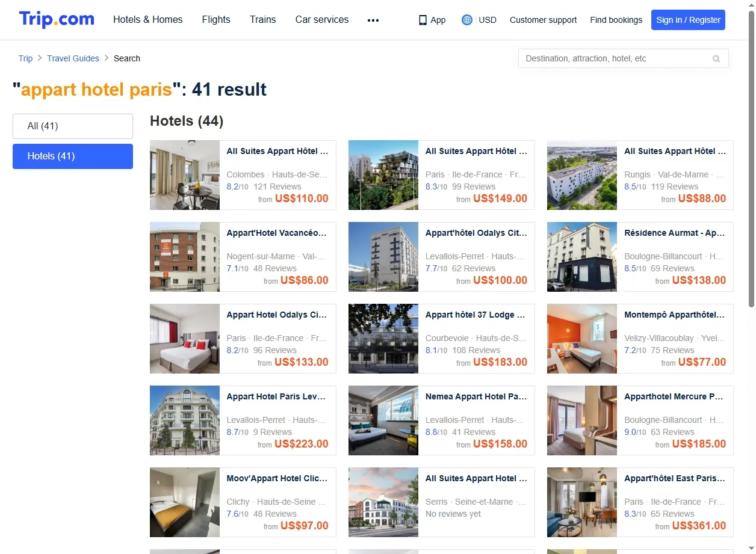The height and width of the screenshot is (554, 756).
Task: Click the US$77.00 price
Action: pos(702,362)
